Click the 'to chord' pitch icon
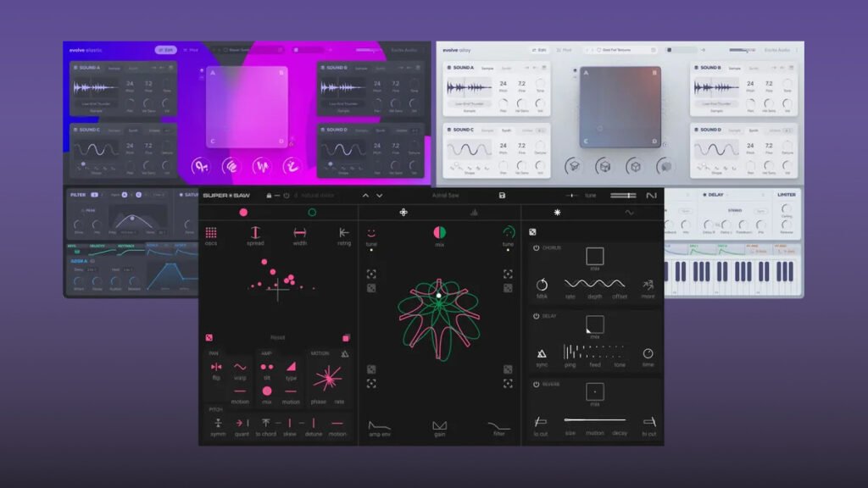This screenshot has width=868, height=488. (265, 423)
